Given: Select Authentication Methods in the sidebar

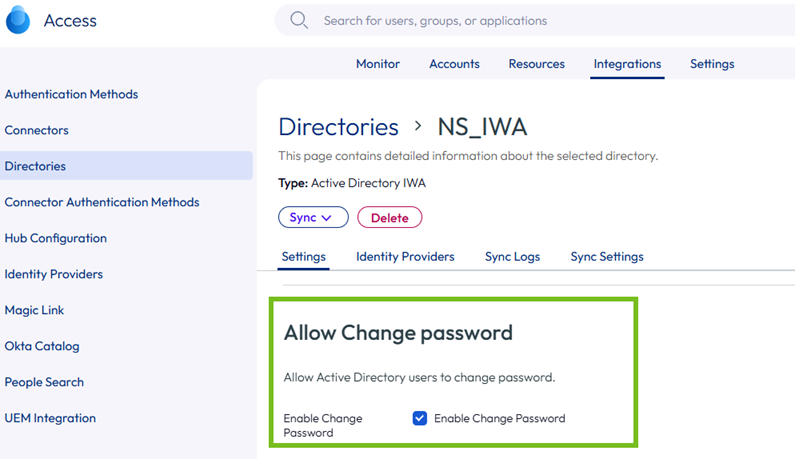Looking at the screenshot, I should click(x=71, y=94).
